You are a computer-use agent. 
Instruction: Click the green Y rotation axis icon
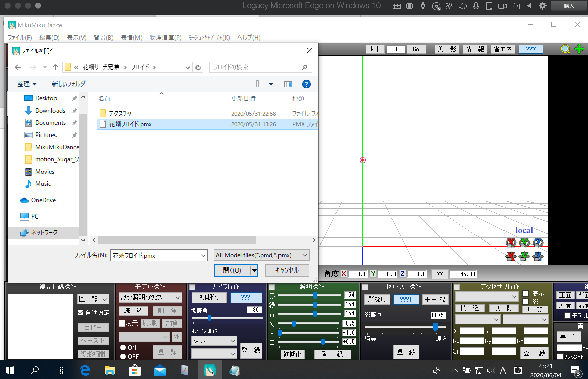coord(524,243)
